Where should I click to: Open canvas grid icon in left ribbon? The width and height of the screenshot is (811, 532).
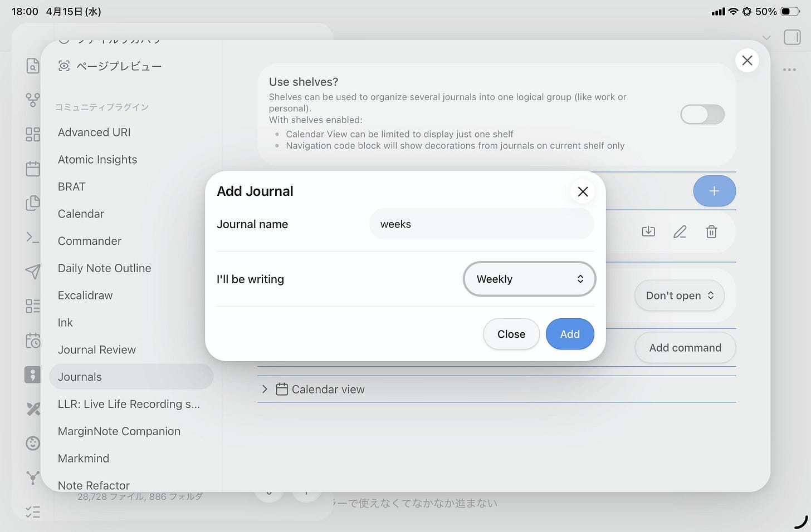pos(33,134)
